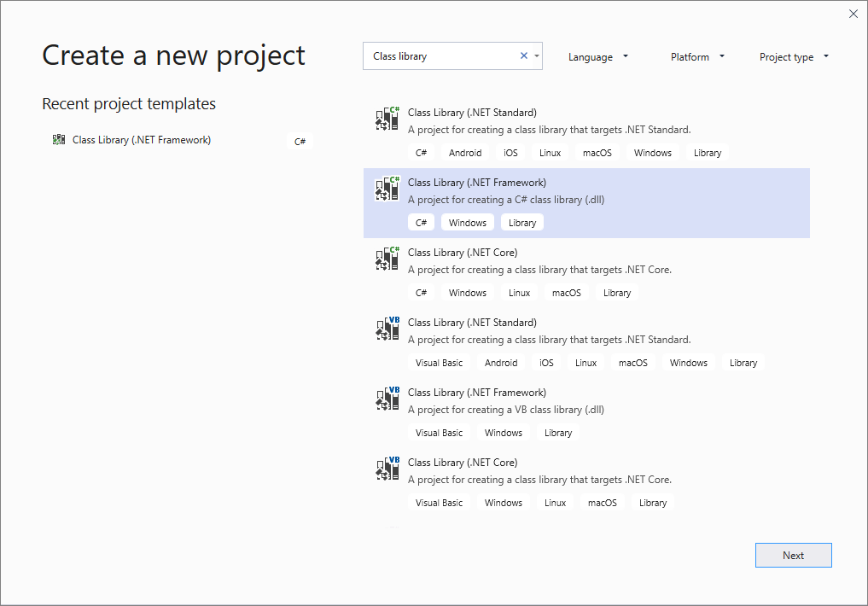Open the Project type filter dropdown
Image resolution: width=868 pixels, height=606 pixels.
(x=794, y=56)
